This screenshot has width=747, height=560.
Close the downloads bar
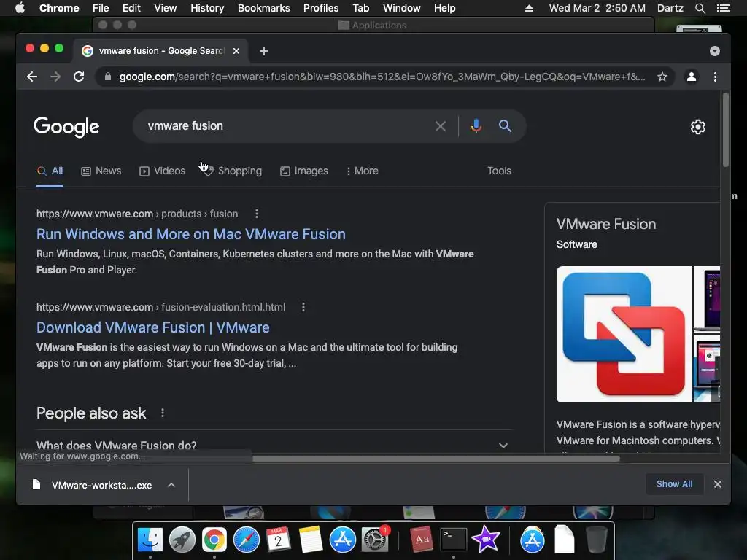coord(718,484)
